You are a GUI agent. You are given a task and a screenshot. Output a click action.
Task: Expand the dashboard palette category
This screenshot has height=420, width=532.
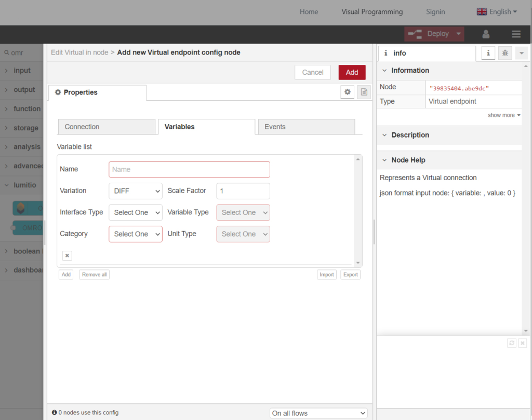click(x=22, y=270)
